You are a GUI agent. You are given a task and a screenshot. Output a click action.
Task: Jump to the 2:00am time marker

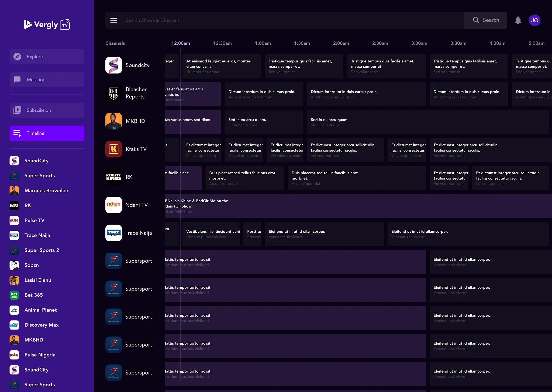coord(341,43)
